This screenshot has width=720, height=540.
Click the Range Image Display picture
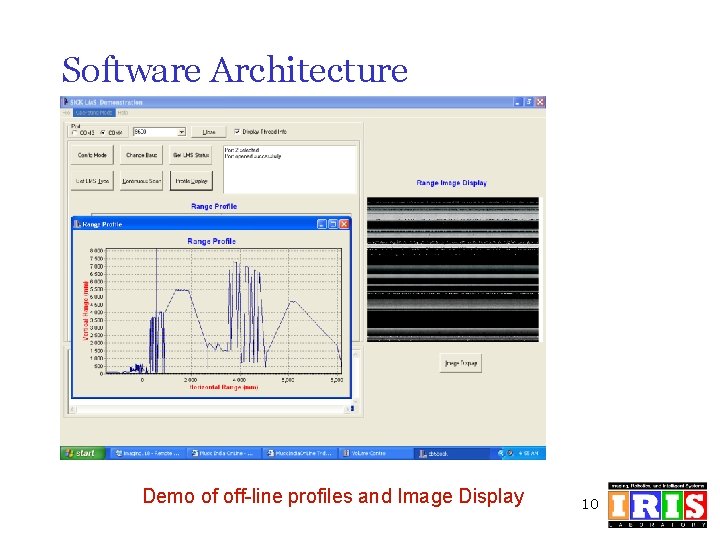[x=453, y=270]
